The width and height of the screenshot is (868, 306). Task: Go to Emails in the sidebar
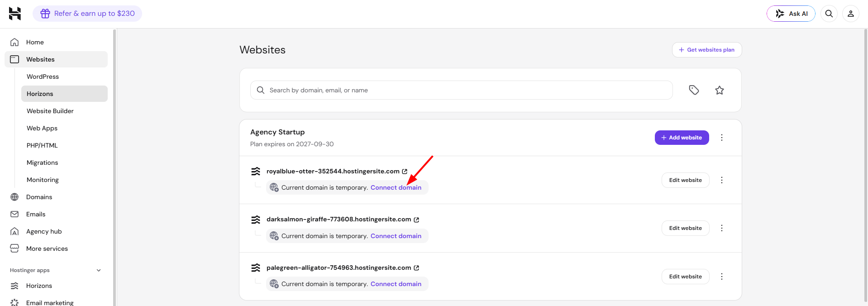(x=56, y=214)
